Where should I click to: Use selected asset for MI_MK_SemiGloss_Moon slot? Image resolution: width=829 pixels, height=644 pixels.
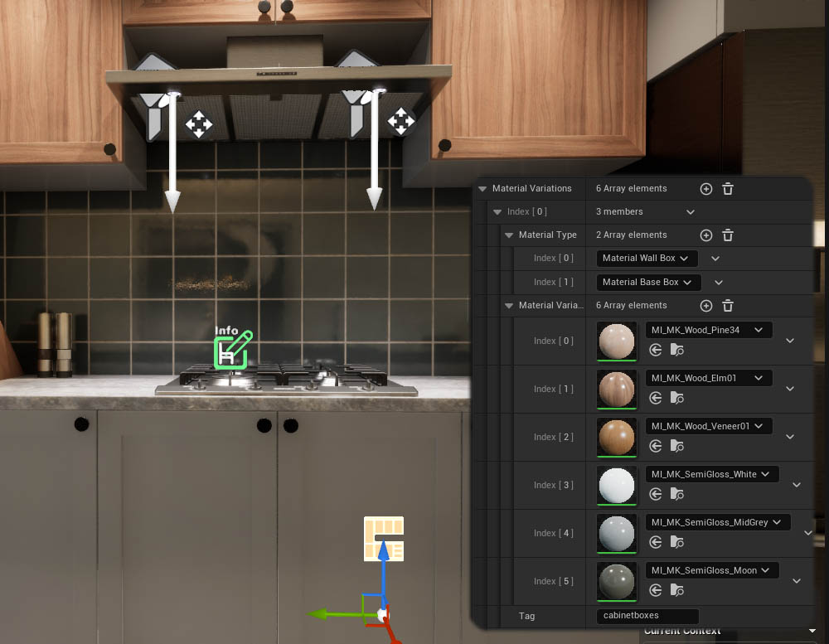coord(656,591)
